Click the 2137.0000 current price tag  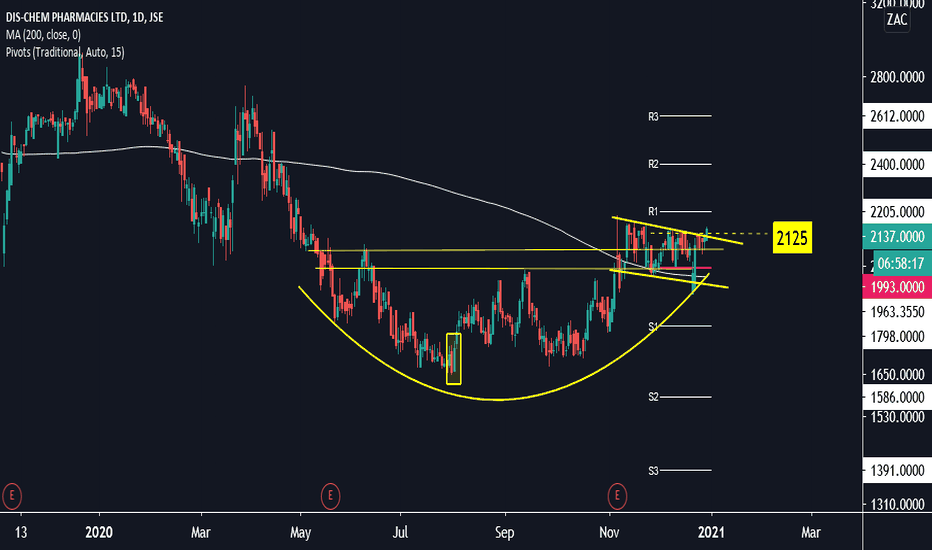coord(897,237)
